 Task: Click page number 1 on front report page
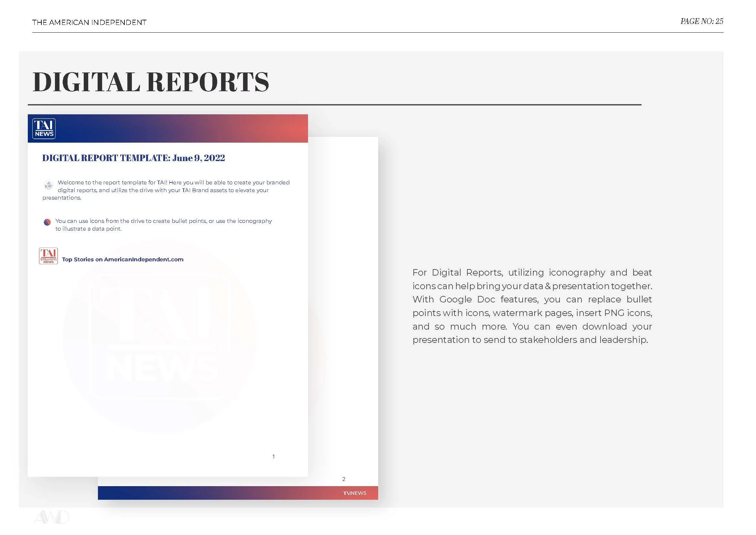[x=273, y=457]
